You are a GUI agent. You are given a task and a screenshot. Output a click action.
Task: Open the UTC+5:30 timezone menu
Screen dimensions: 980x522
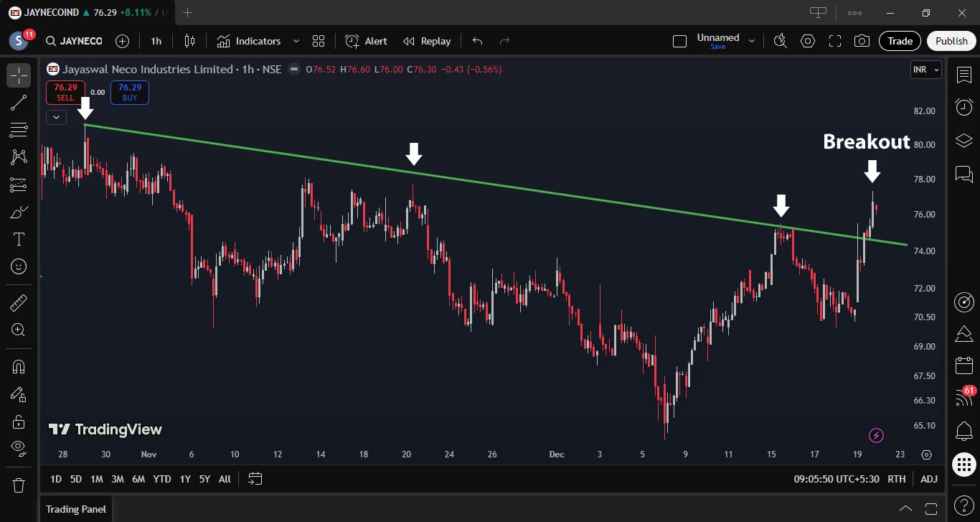click(837, 479)
